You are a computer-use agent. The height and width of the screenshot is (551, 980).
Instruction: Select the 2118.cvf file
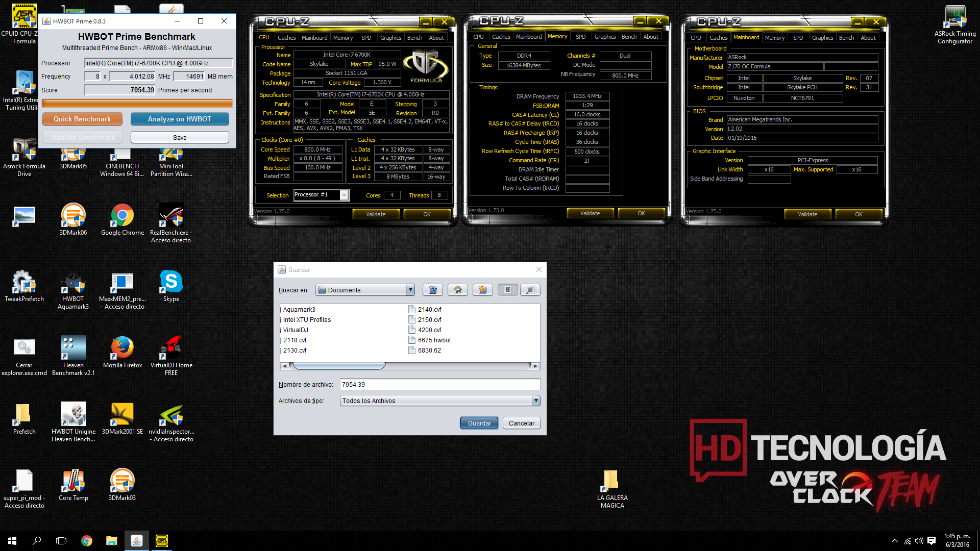tap(293, 340)
